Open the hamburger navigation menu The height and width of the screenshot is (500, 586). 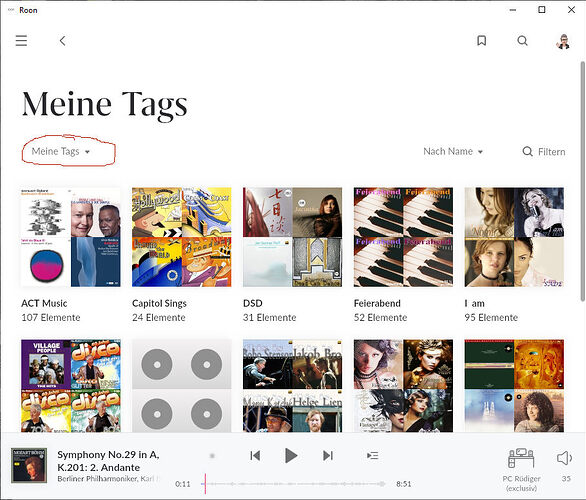[x=21, y=40]
